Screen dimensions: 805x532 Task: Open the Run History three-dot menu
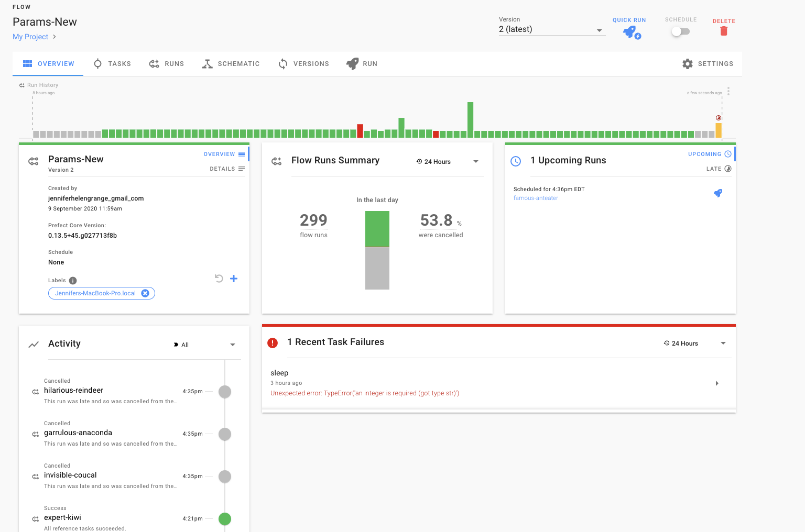click(x=728, y=91)
